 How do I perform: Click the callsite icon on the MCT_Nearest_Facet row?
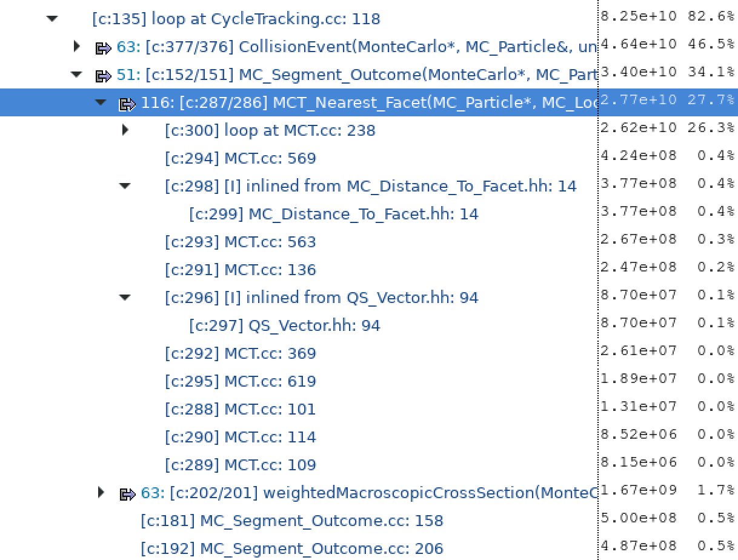(x=128, y=102)
